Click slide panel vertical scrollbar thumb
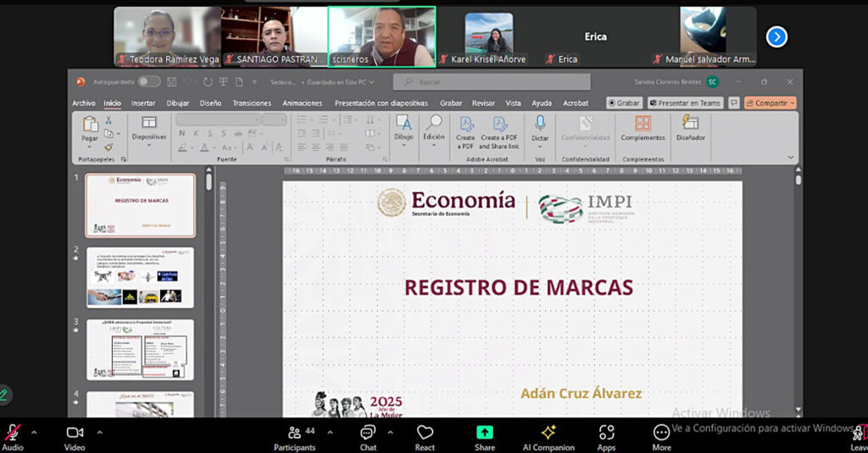This screenshot has height=453, width=868. pos(209,181)
